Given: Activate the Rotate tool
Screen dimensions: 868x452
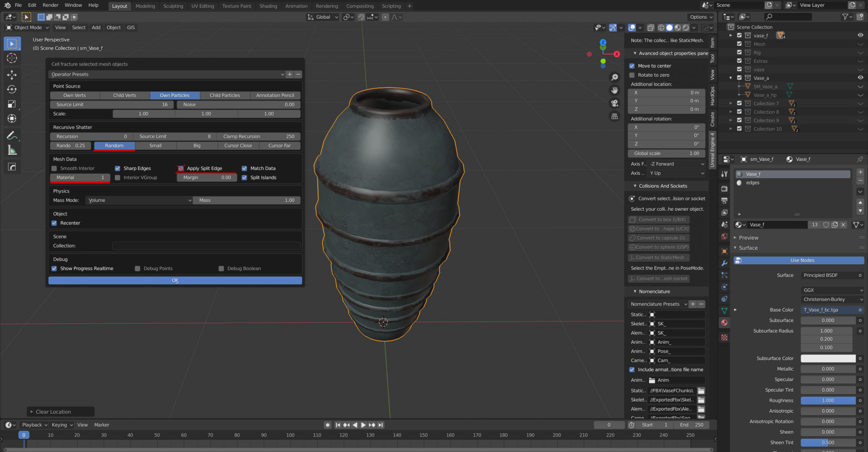Looking at the screenshot, I should (x=12, y=89).
